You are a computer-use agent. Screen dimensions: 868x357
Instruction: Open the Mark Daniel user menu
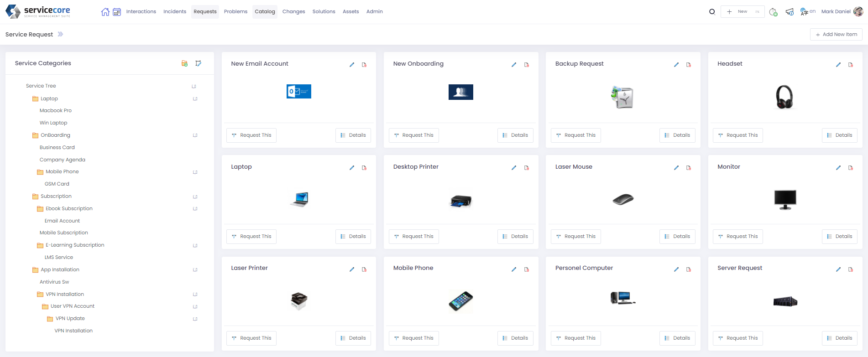pyautogui.click(x=842, y=11)
